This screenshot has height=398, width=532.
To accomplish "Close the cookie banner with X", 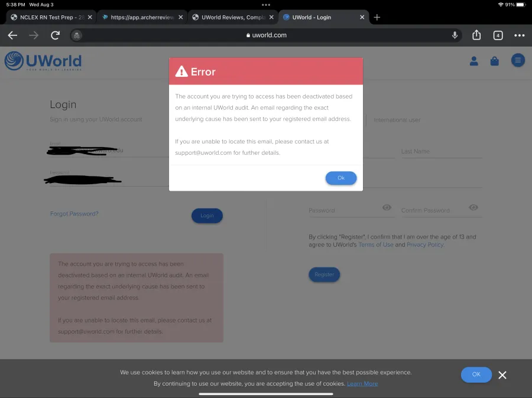I will [x=502, y=375].
